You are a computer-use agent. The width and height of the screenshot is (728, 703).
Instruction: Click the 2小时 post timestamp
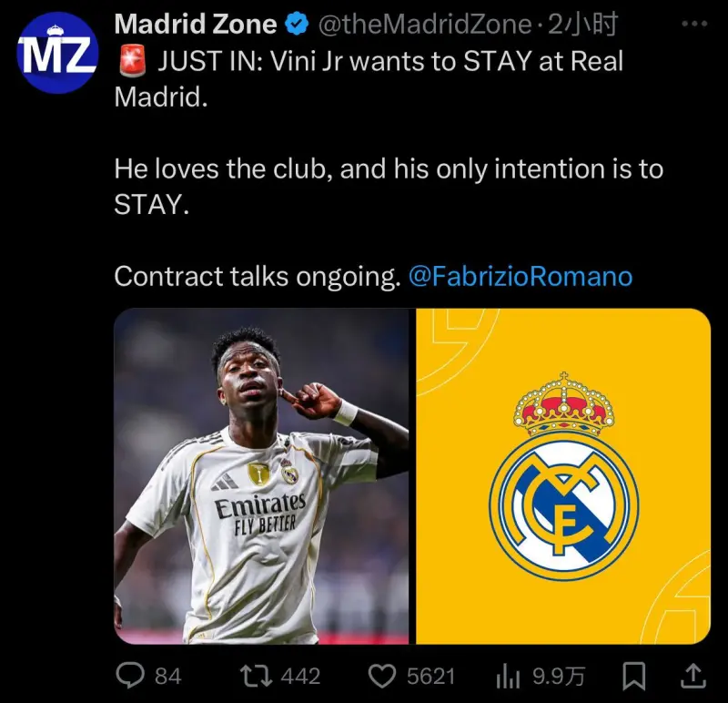click(x=583, y=25)
